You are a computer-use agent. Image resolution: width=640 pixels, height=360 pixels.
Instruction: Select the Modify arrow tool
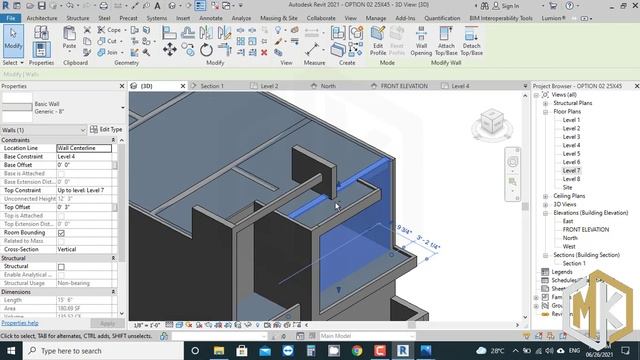tap(13, 41)
